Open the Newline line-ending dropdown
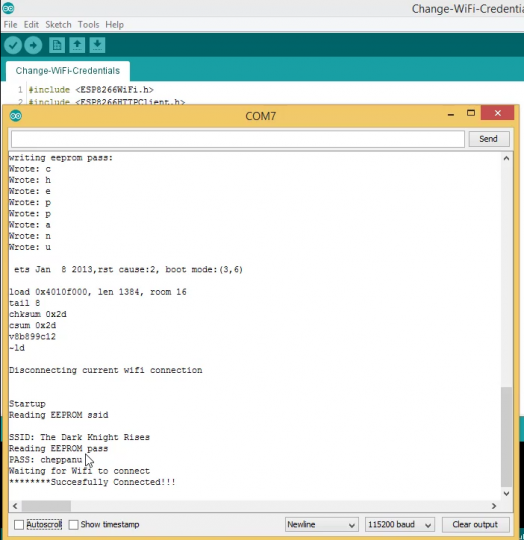Screen dimensions: 524x540 (322, 525)
